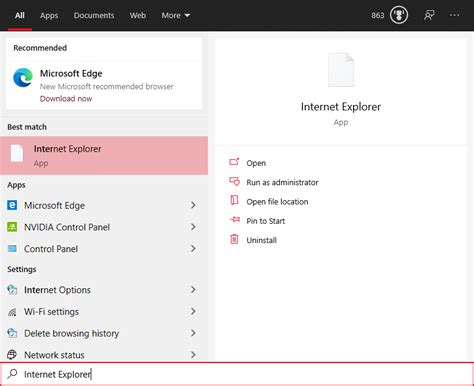Click the large Internet Explorer preview icon
This screenshot has width=474, height=386.
(x=341, y=70)
